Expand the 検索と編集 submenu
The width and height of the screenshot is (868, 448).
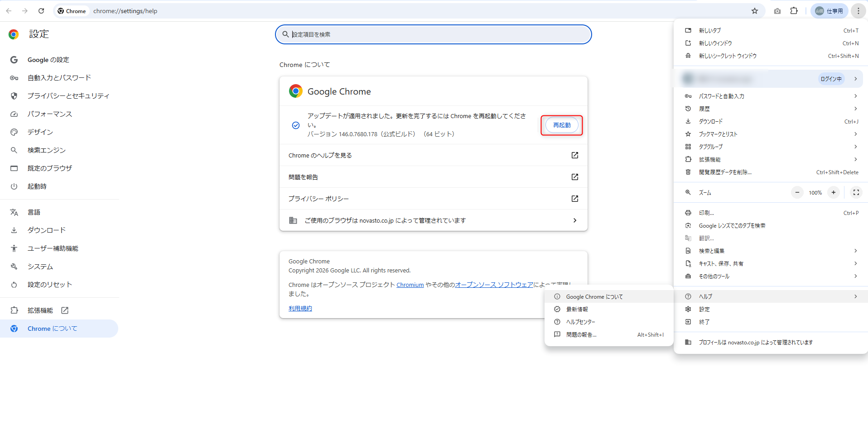click(x=771, y=251)
